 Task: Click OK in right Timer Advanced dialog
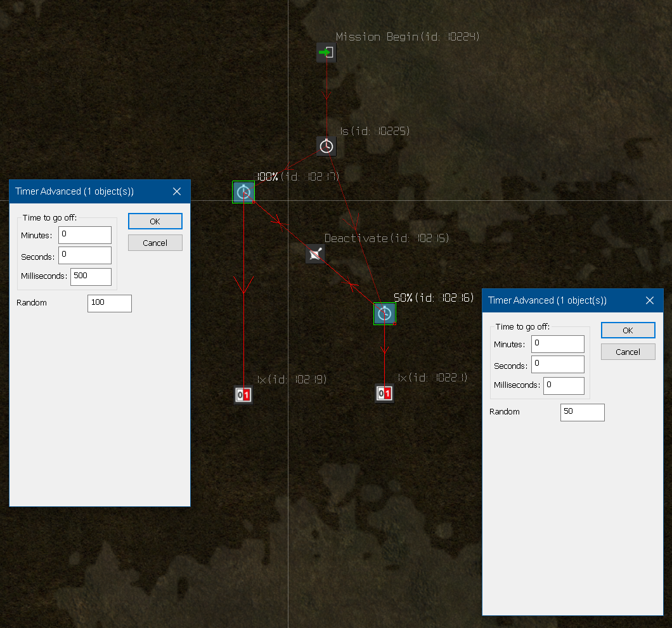[x=628, y=330]
